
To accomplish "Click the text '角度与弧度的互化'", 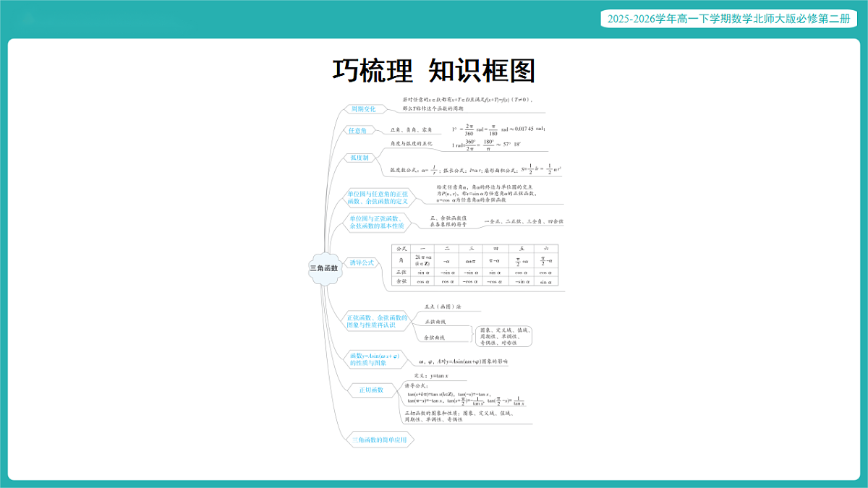I will tap(411, 144).
